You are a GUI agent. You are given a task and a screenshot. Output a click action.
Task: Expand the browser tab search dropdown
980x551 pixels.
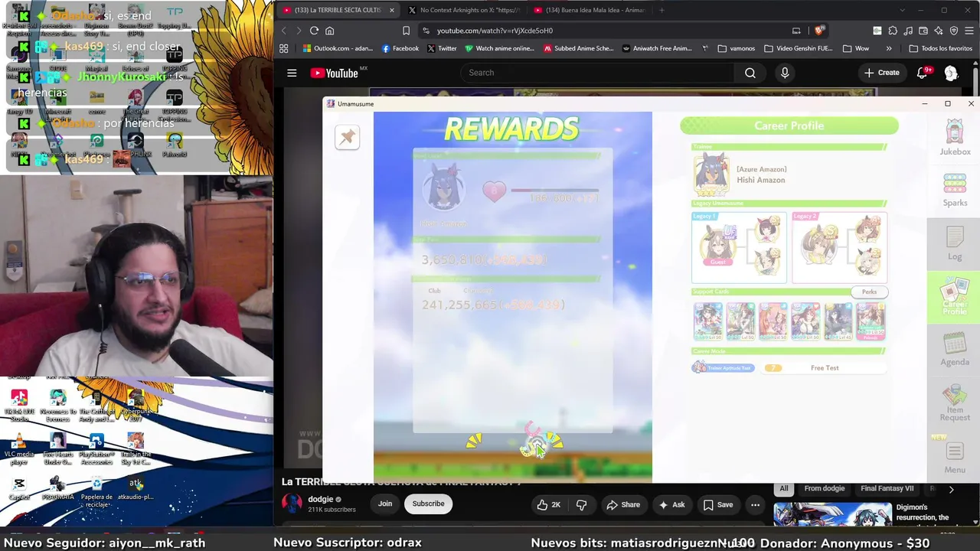click(x=903, y=10)
